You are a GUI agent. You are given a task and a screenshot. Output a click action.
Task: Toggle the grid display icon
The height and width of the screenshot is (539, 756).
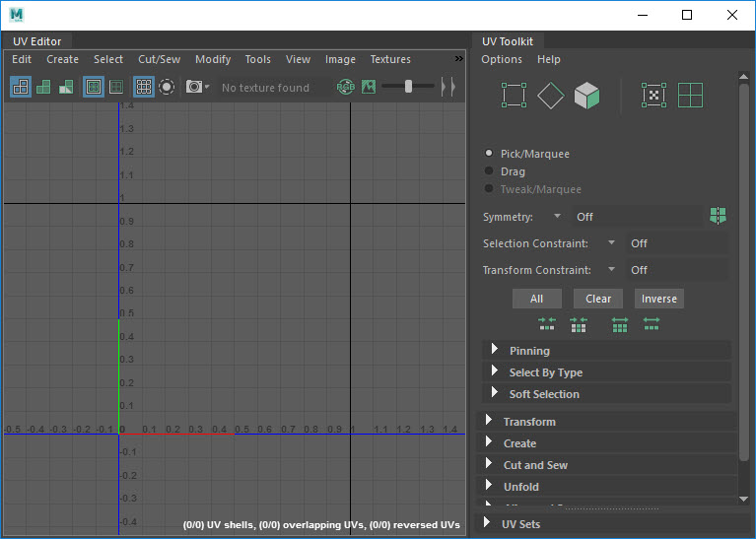click(144, 87)
